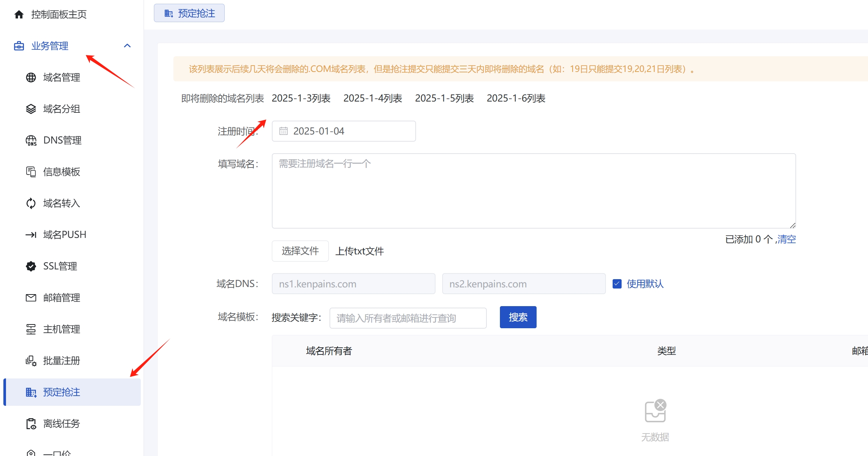The height and width of the screenshot is (456, 868).
Task: Click the keyword search input for 域名模板
Action: tap(408, 318)
